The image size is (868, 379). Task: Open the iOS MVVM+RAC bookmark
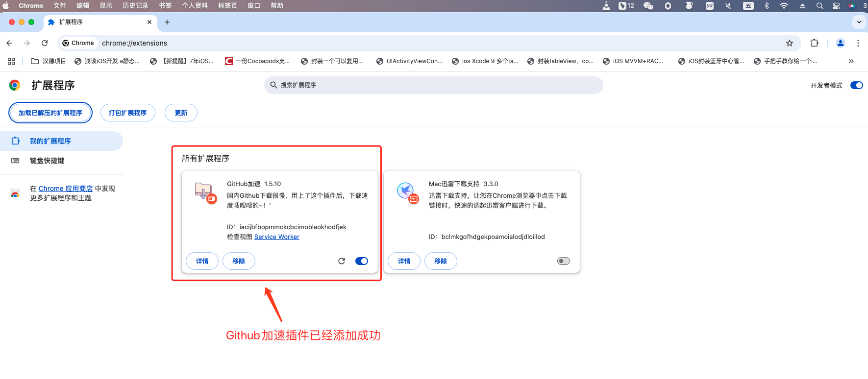[633, 61]
